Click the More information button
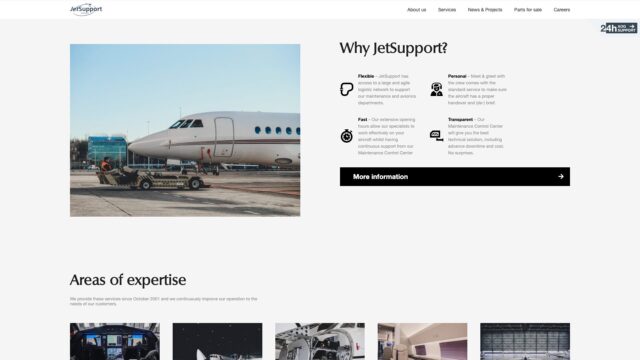 coord(455,177)
